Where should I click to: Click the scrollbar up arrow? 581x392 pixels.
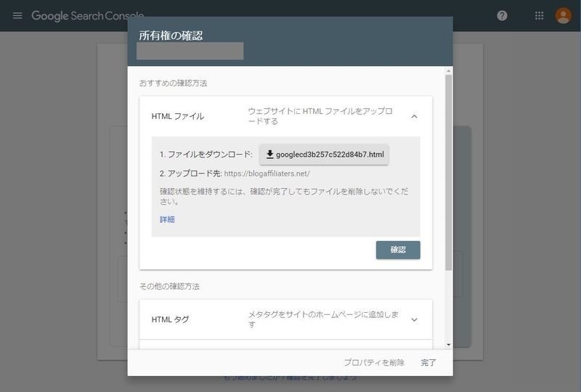tap(449, 70)
